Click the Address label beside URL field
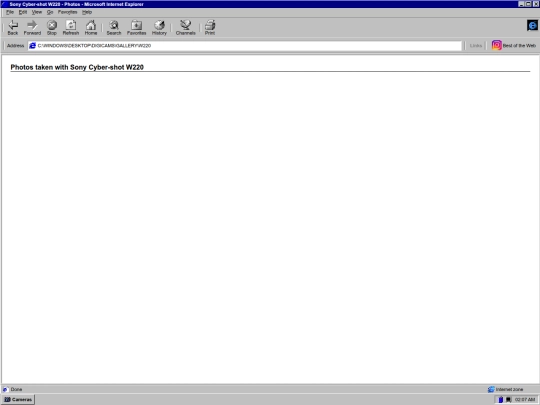The height and width of the screenshot is (405, 540). point(15,45)
